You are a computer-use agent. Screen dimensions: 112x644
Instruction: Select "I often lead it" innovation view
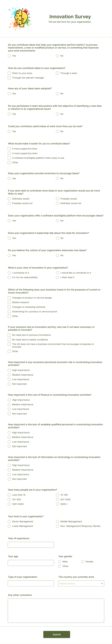coord(57,277)
